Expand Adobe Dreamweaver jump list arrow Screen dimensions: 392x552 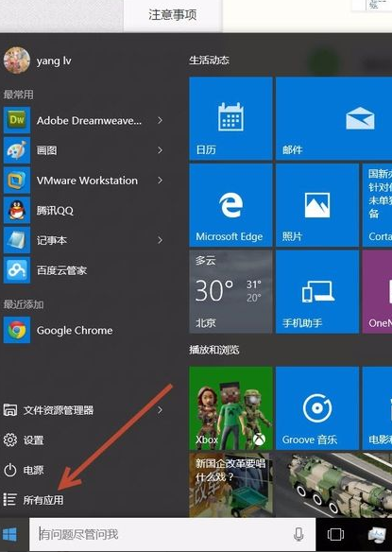click(161, 120)
